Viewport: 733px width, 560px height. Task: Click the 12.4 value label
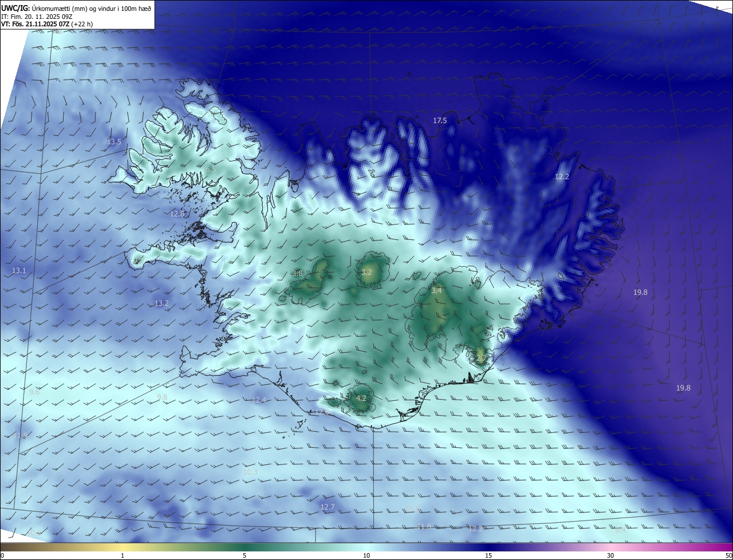259,400
